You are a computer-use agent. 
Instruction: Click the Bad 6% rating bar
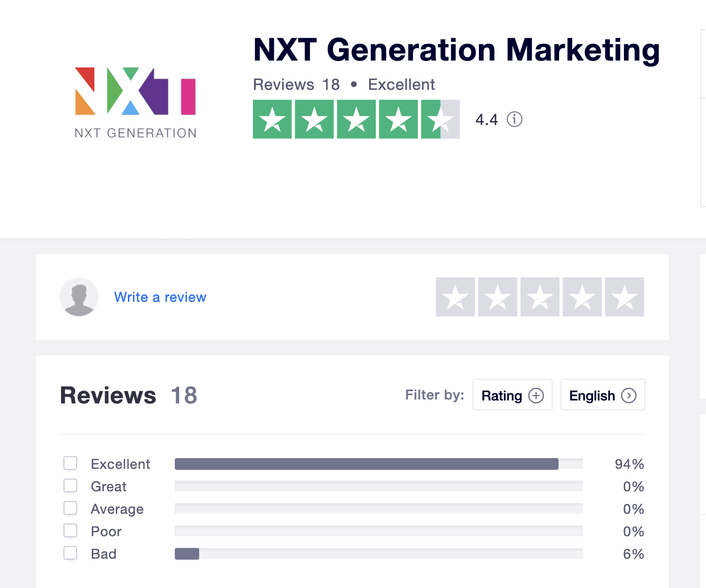coord(379,554)
